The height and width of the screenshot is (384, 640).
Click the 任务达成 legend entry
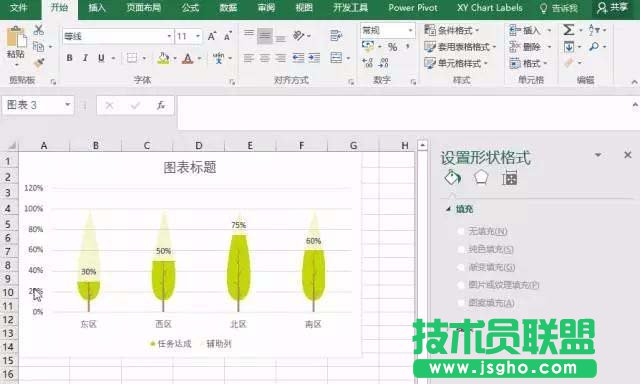pyautogui.click(x=171, y=344)
